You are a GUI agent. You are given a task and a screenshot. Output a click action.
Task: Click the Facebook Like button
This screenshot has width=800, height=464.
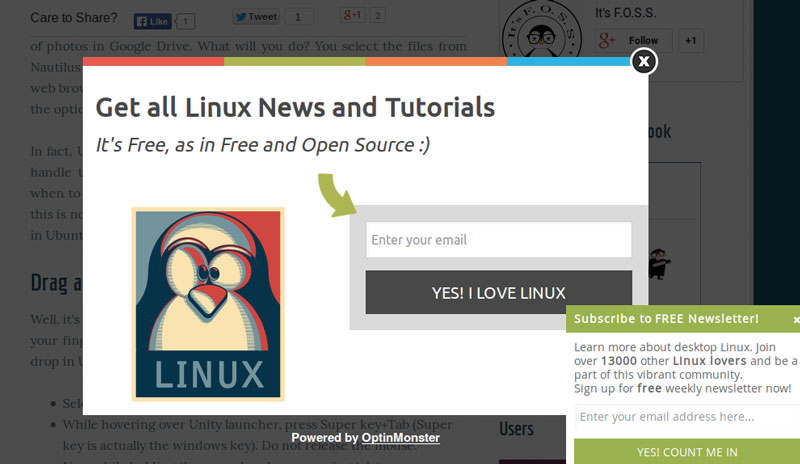153,21
